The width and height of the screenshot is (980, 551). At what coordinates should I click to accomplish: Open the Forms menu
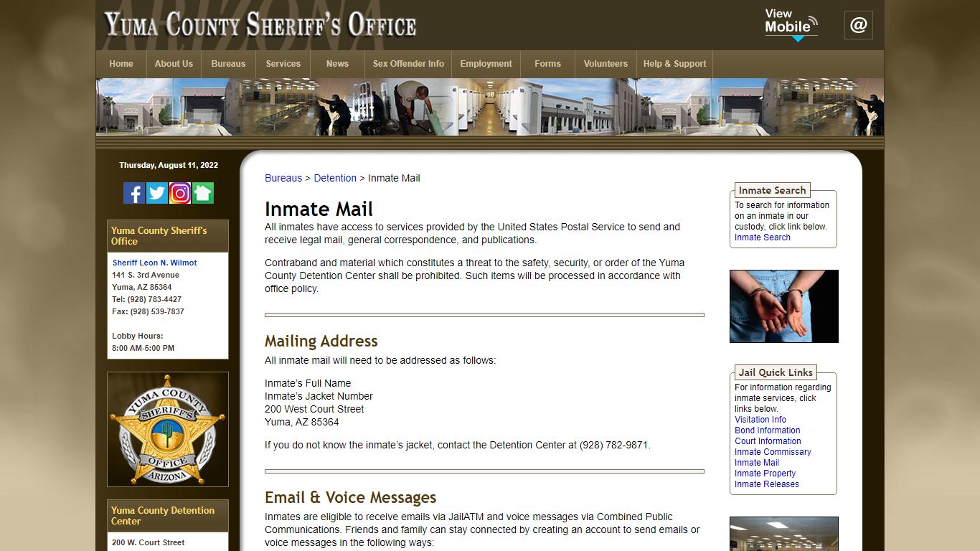548,64
